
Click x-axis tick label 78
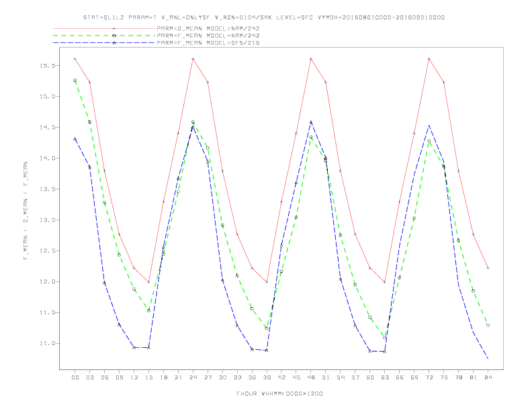point(459,377)
